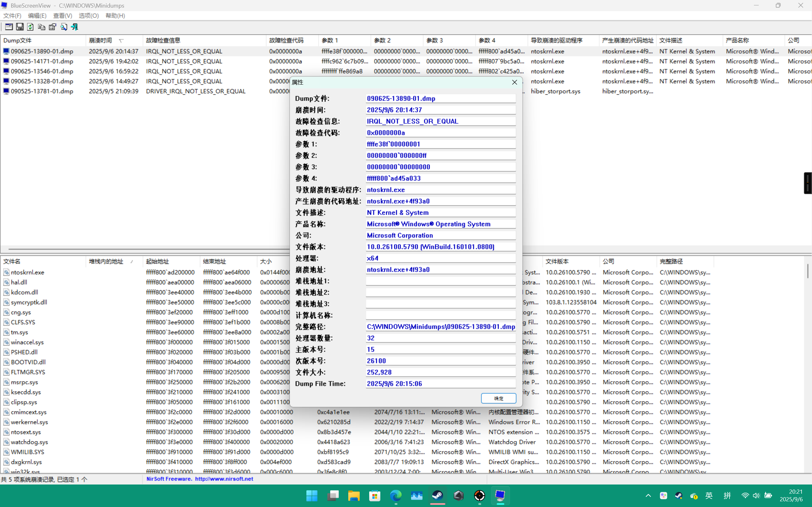Select the 090525-13781-01.dmp dump row

42,91
